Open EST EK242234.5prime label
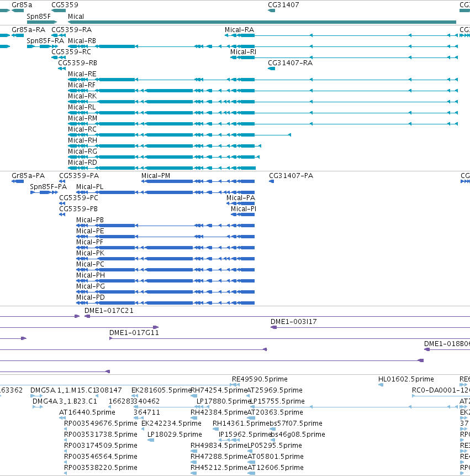 pyautogui.click(x=171, y=423)
